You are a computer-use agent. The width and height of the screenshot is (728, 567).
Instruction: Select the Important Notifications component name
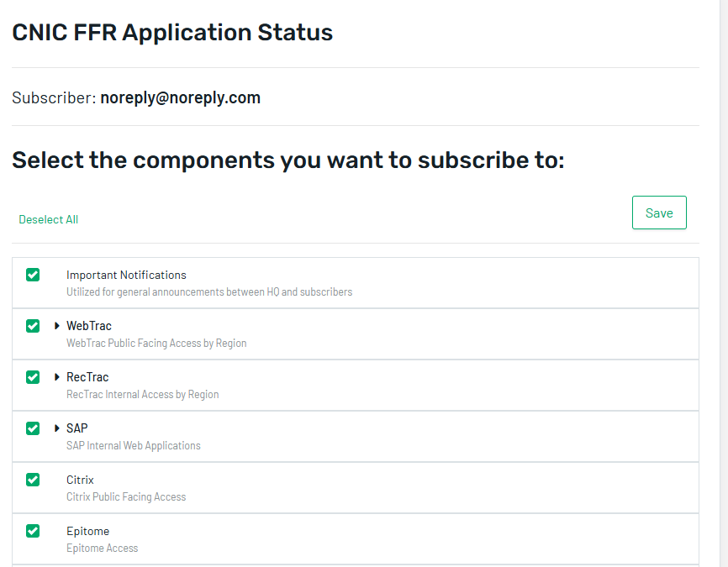coord(126,275)
